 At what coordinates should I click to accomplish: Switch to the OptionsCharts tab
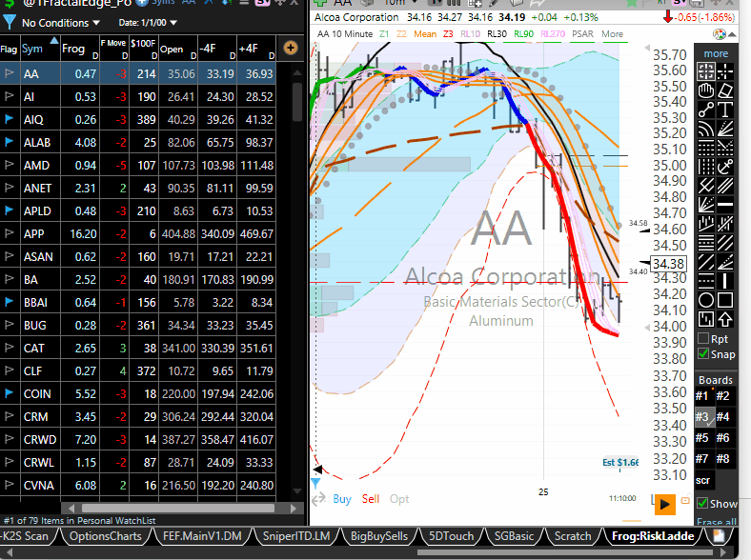coord(106,536)
